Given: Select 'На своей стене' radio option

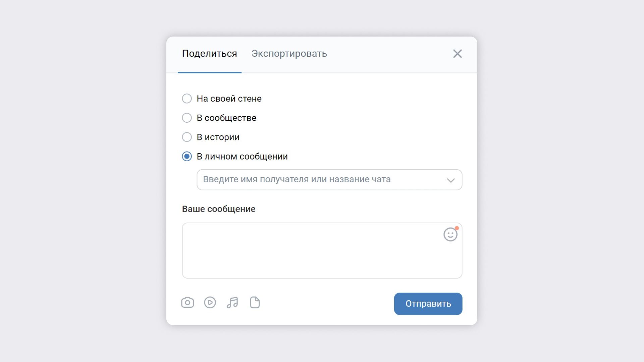Looking at the screenshot, I should pyautogui.click(x=187, y=99).
